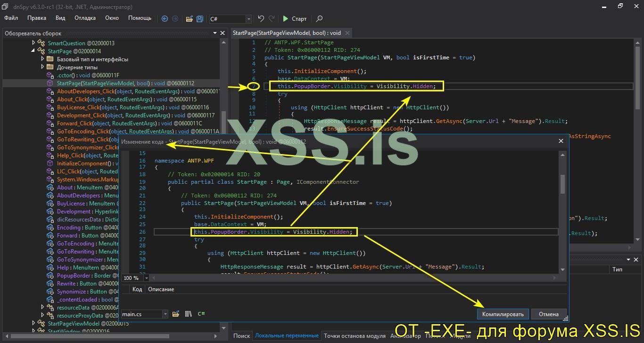Open the Вид menu
This screenshot has height=343, width=644.
pyautogui.click(x=60, y=18)
